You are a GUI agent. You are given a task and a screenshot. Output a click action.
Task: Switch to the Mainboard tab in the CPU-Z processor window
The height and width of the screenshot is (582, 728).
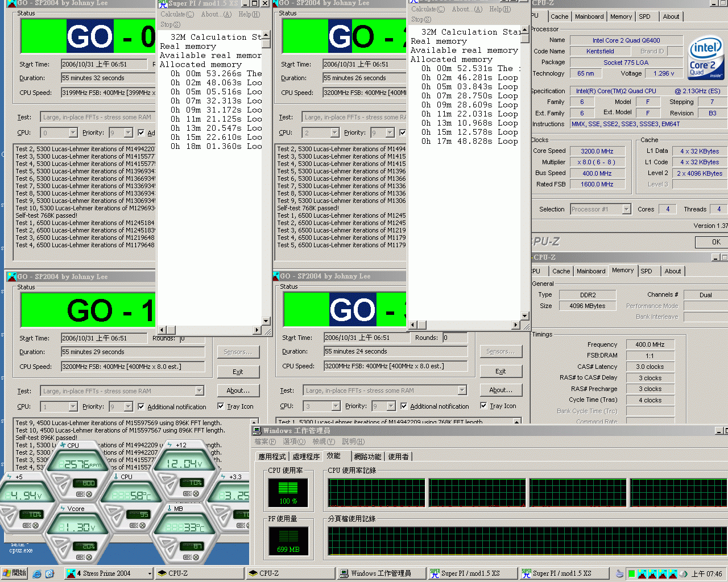click(589, 16)
